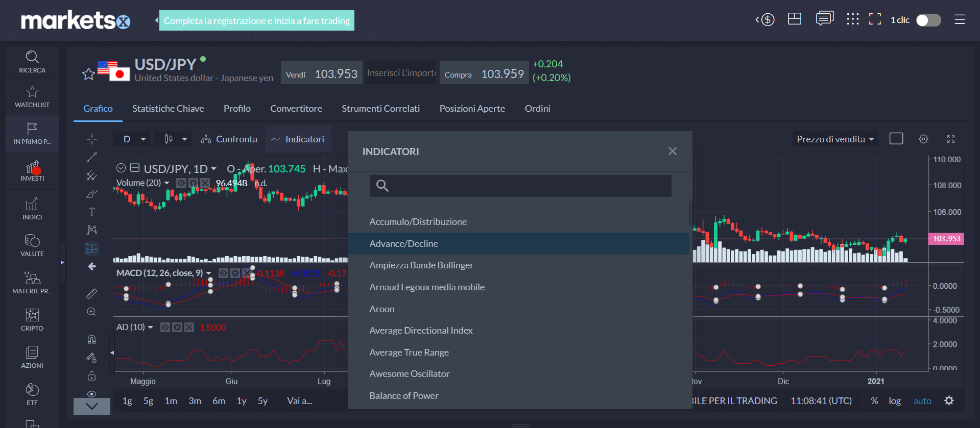Activate the zoom-in magnifier tool
This screenshot has height=428, width=980.
(x=92, y=312)
